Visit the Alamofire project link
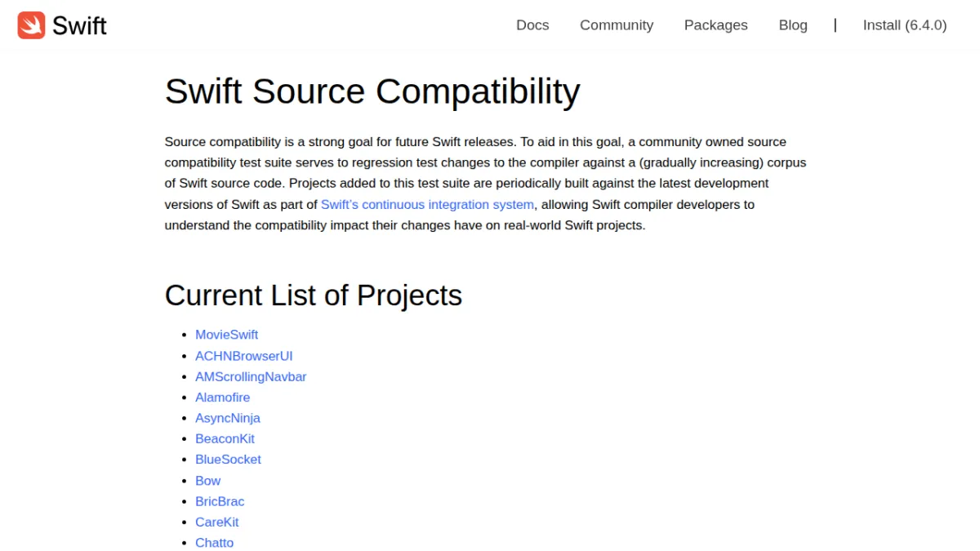This screenshot has height=551, width=980. pyautogui.click(x=222, y=398)
